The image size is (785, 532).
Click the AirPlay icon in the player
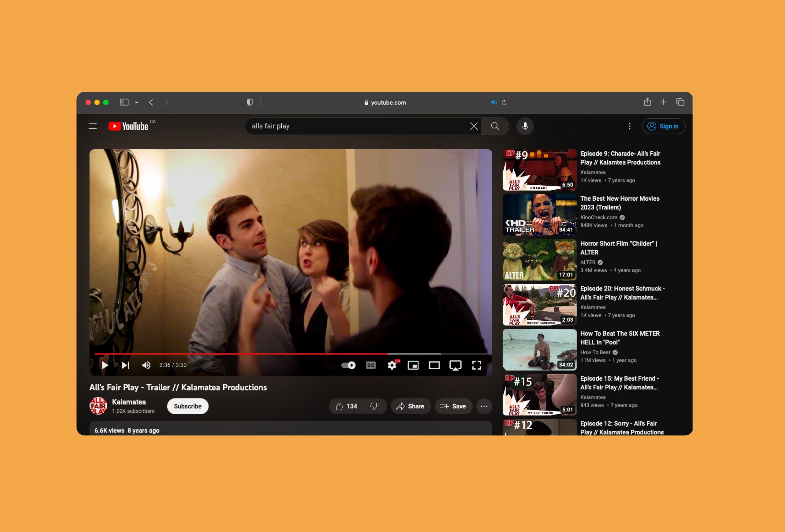coord(455,365)
